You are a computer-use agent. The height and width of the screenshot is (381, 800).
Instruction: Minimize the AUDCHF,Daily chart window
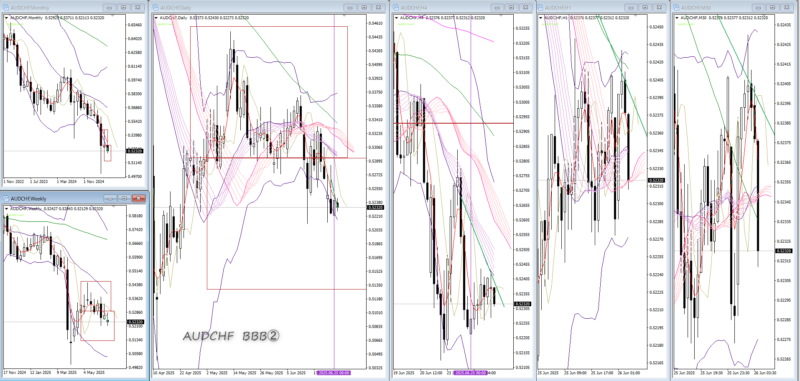[x=350, y=8]
